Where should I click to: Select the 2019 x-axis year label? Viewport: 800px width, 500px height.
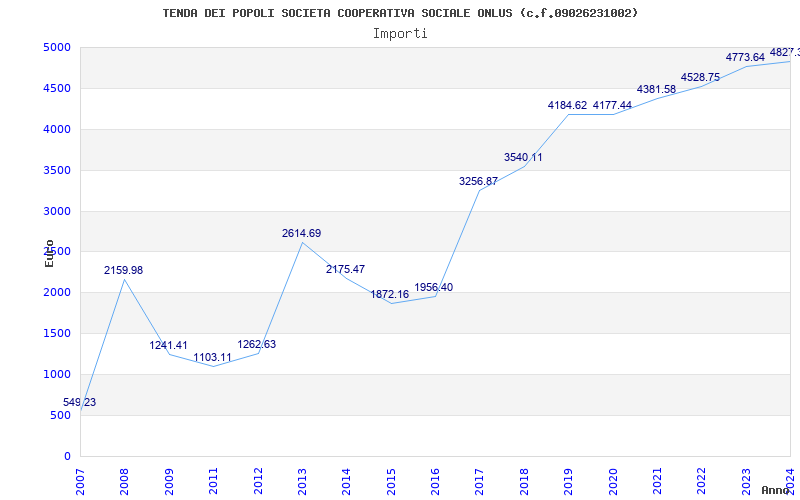pos(568,479)
